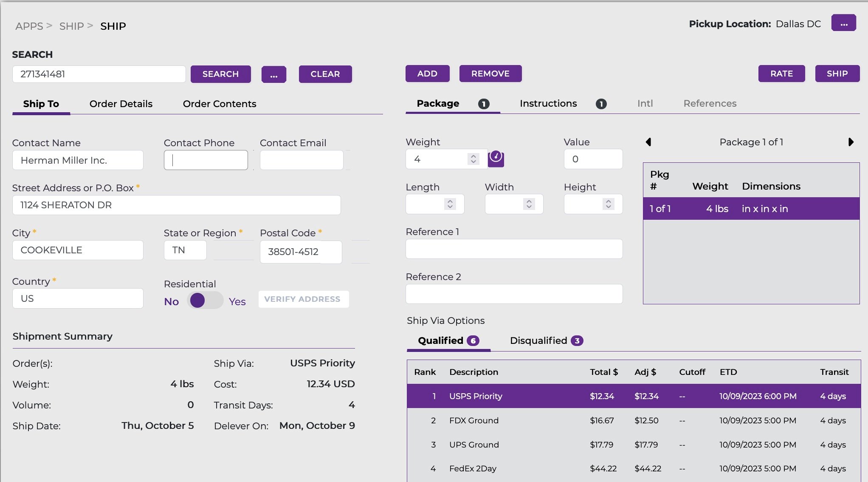Image resolution: width=868 pixels, height=482 pixels.
Task: Select the FDX Ground shipping option row
Action: tap(595, 420)
